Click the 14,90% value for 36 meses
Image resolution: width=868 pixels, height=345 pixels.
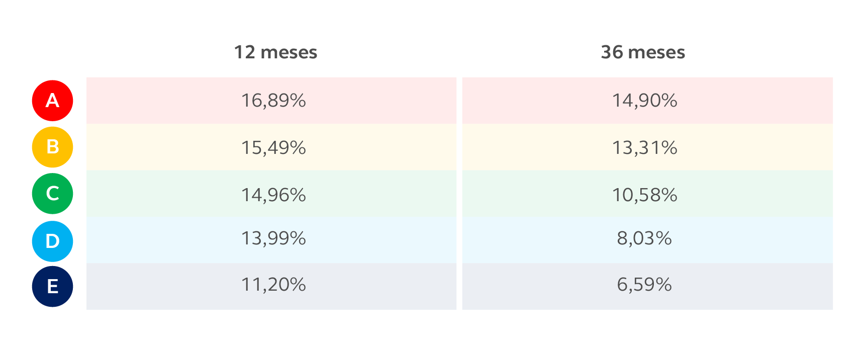[644, 101]
